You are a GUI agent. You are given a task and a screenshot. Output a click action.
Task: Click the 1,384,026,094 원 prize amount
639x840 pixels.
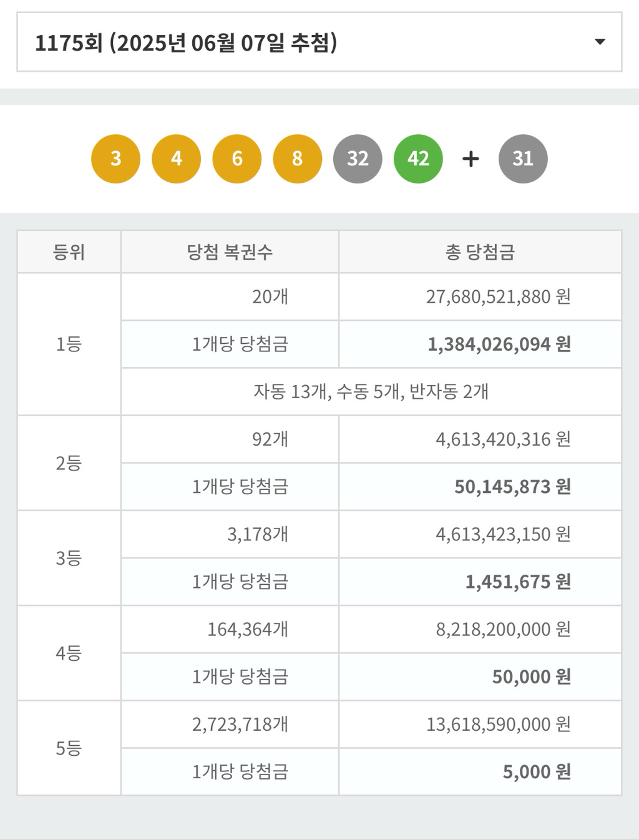click(x=499, y=344)
